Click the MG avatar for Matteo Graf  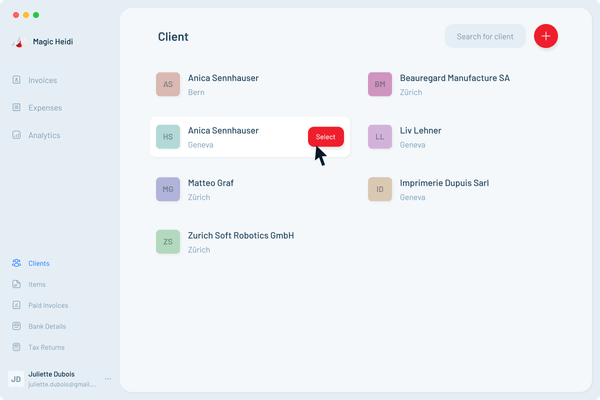pyautogui.click(x=168, y=189)
